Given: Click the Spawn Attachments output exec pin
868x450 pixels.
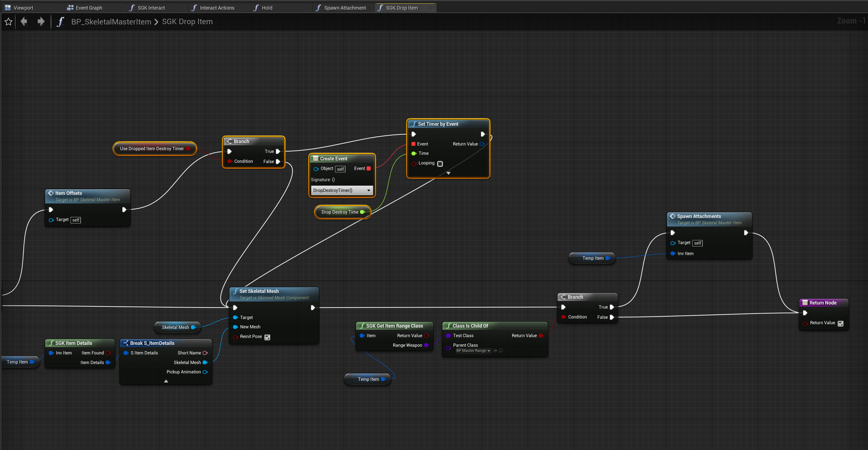Looking at the screenshot, I should tap(746, 233).
